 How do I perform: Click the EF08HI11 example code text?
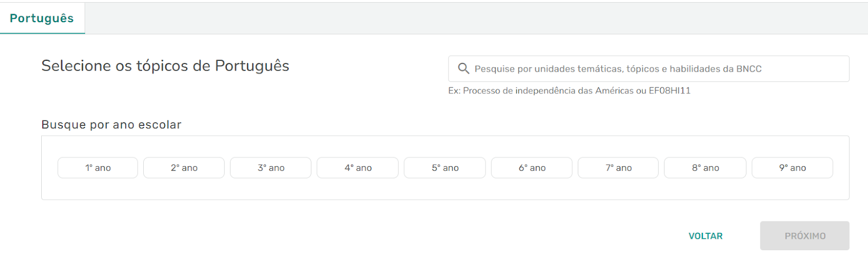669,91
